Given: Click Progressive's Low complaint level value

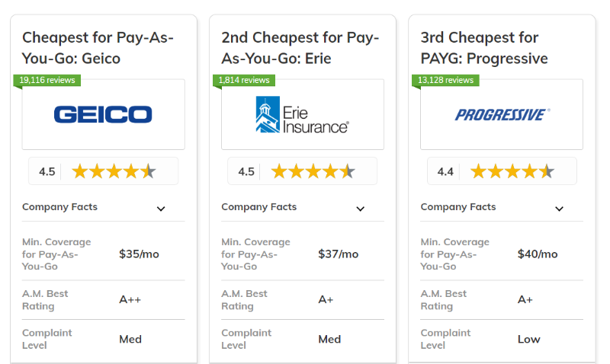Looking at the screenshot, I should click(x=528, y=339).
